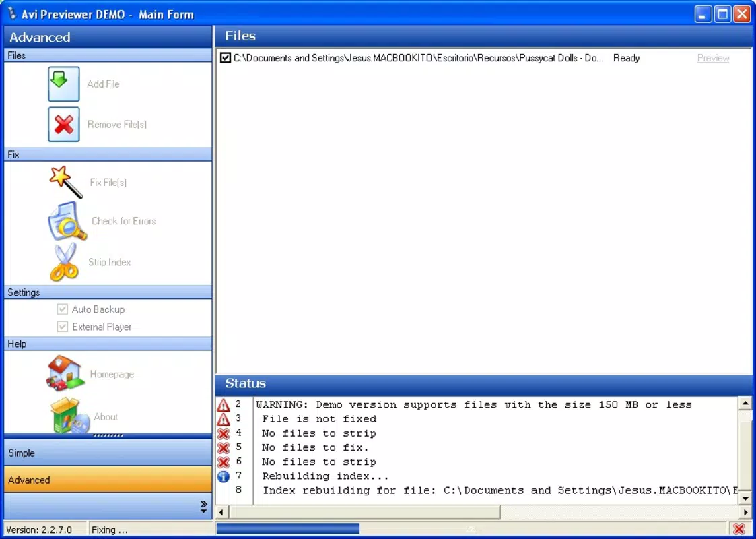Viewport: 756px width, 539px height.
Task: Click the Strip Index label
Action: click(x=110, y=263)
